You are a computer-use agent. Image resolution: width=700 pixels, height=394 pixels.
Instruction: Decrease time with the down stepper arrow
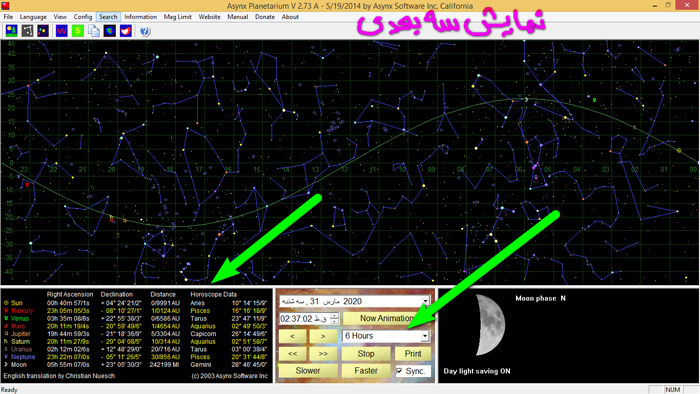pos(335,321)
